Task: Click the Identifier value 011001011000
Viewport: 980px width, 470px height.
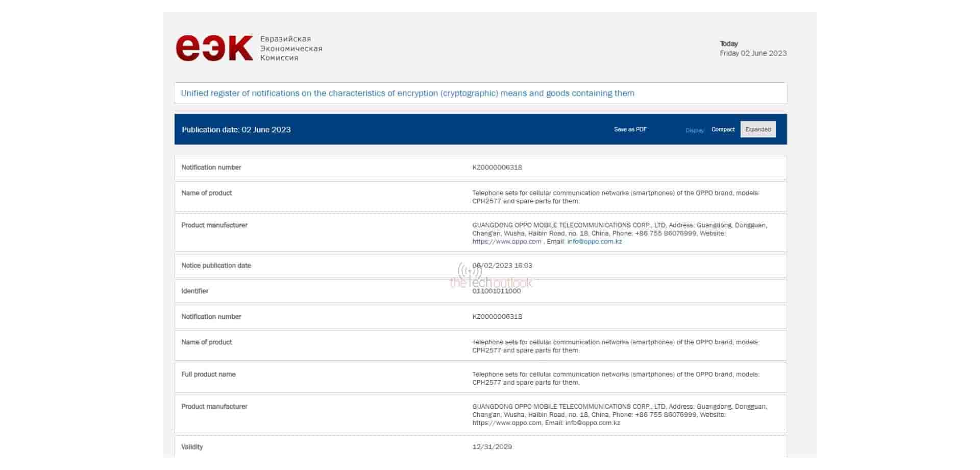Action: 496,291
